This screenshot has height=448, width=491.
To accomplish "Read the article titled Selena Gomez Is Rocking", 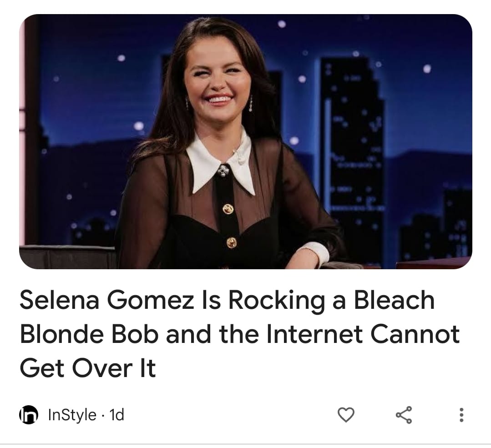I will pyautogui.click(x=240, y=334).
